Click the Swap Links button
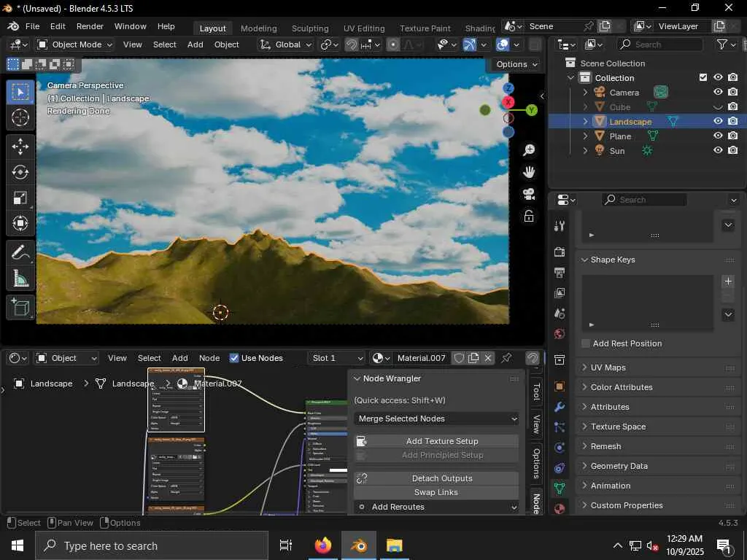This screenshot has width=747, height=560. coord(436,492)
